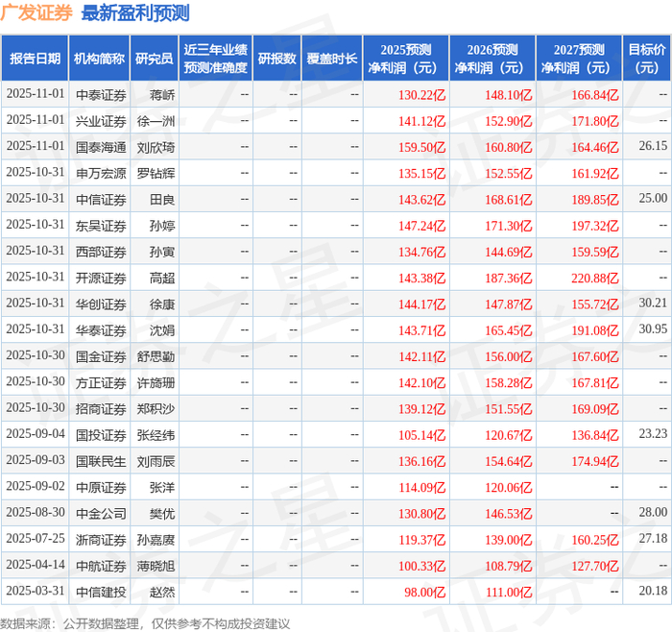
Task: Select the 国投证券 institution cell
Action: click(101, 435)
